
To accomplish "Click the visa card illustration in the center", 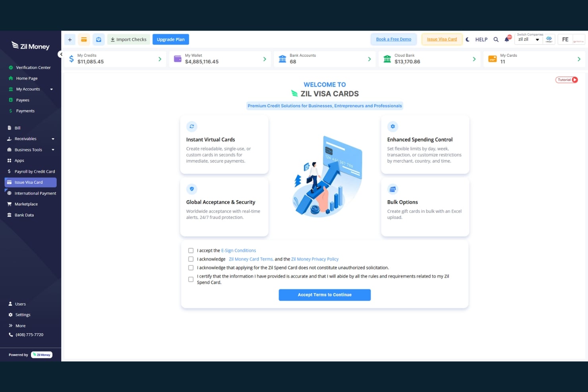I will 327,176.
